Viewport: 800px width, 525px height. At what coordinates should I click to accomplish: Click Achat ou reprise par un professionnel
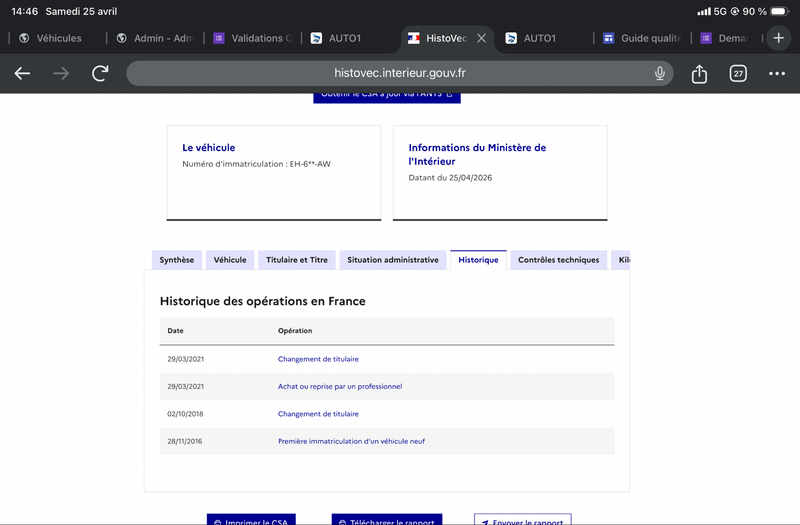339,386
